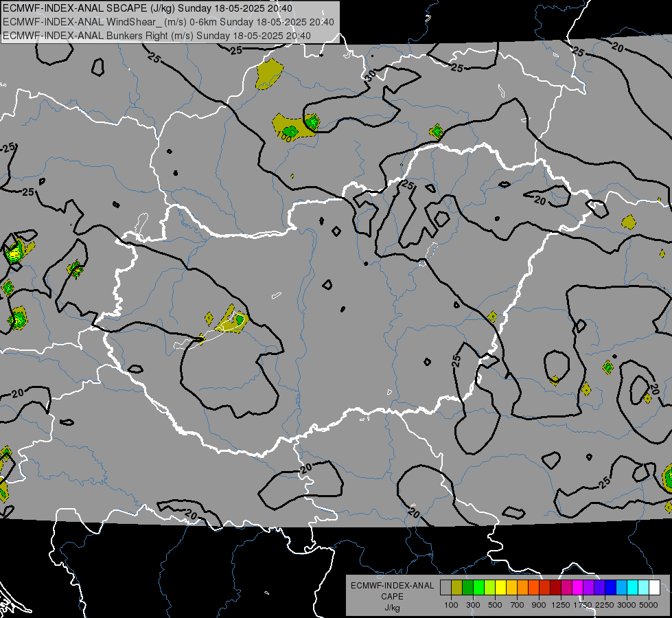Select the pure dark blue legend swatch

(611, 587)
